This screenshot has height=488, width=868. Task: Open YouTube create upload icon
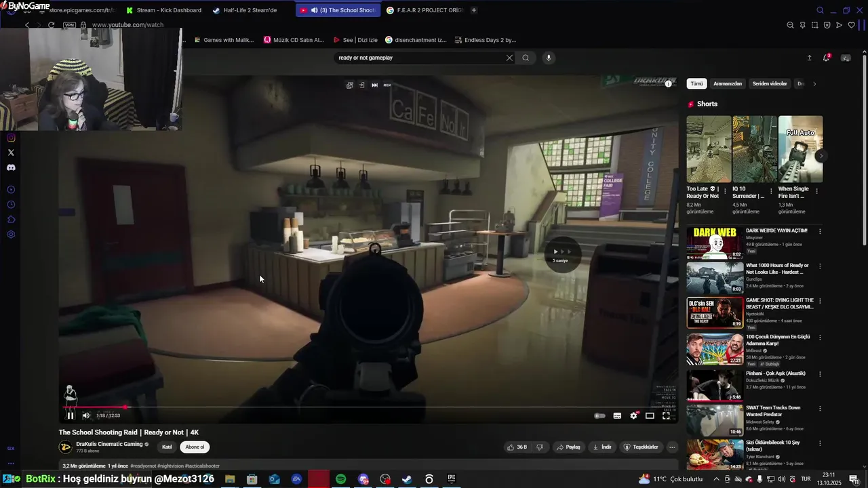809,58
